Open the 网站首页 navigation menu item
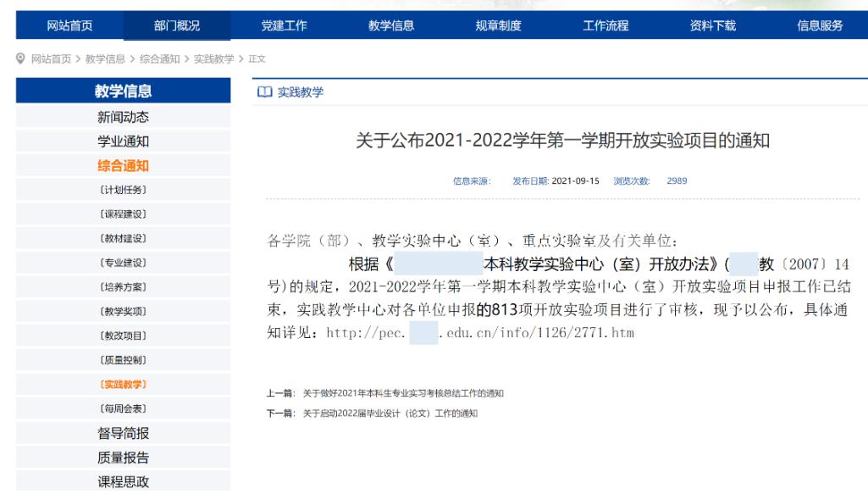This screenshot has width=868, height=494. 69,25
